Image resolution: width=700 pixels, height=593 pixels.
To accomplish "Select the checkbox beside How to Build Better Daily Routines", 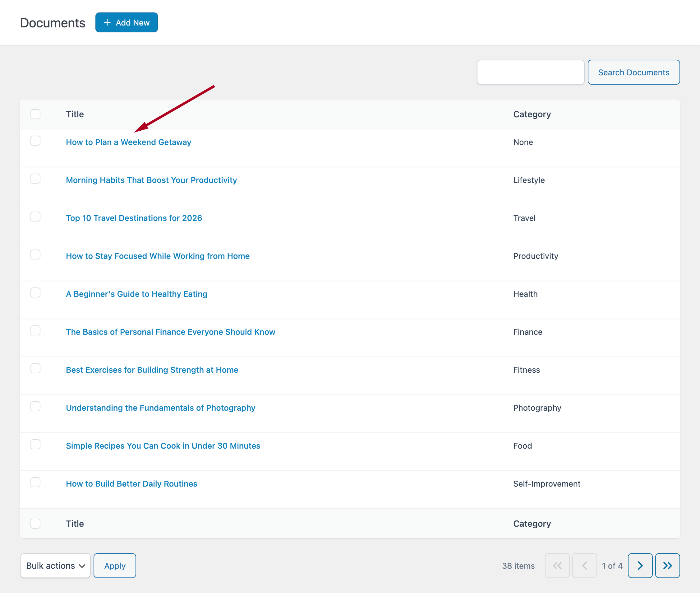I will point(35,483).
